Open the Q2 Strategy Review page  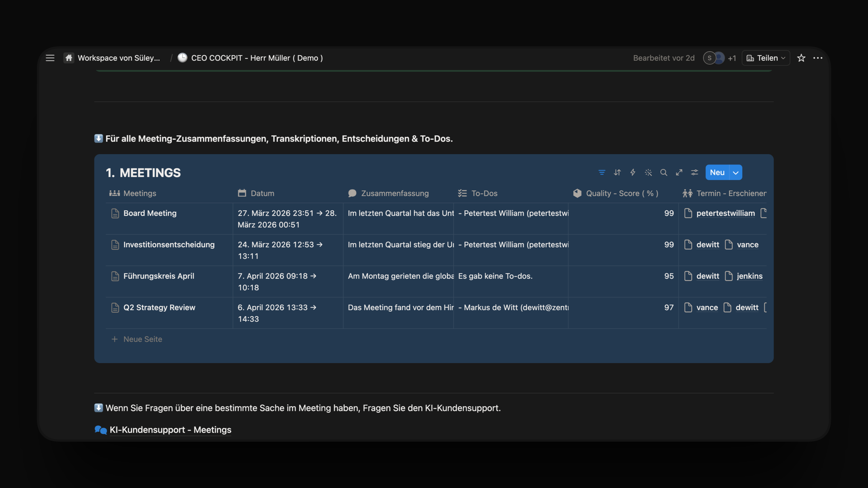[159, 308]
